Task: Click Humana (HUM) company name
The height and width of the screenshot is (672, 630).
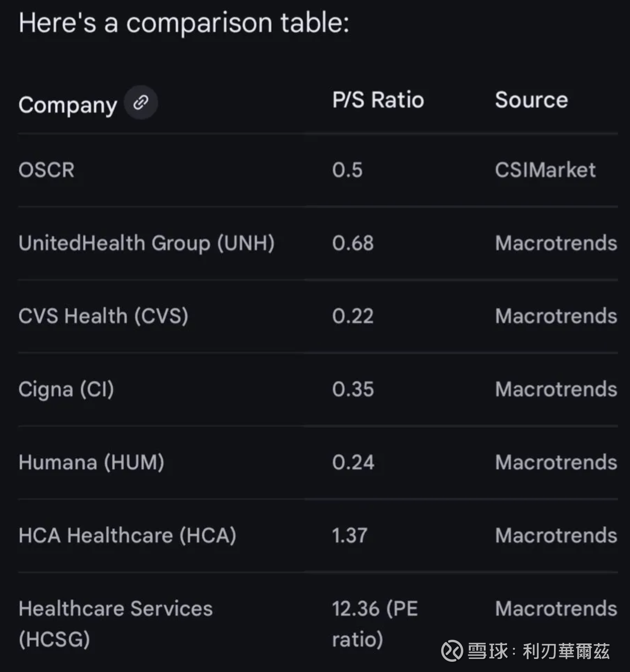Action: [x=92, y=463]
